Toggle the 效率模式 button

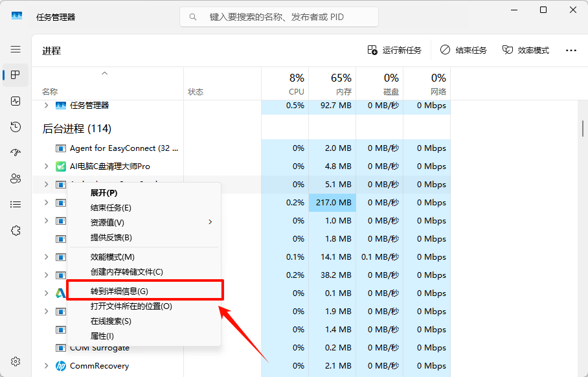525,51
